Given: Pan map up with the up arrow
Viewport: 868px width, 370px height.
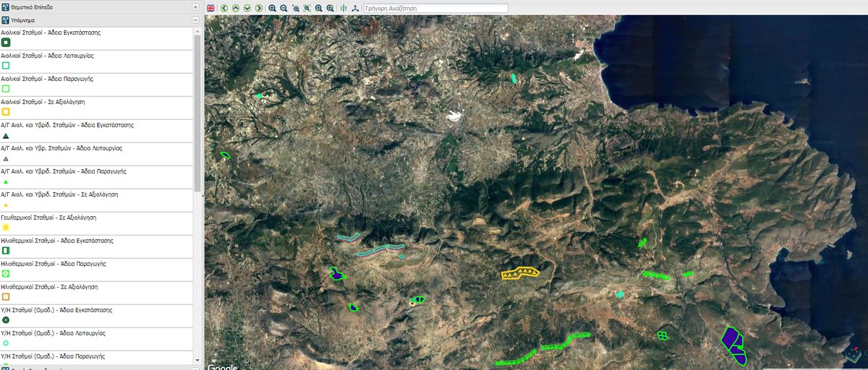Looking at the screenshot, I should point(236,8).
